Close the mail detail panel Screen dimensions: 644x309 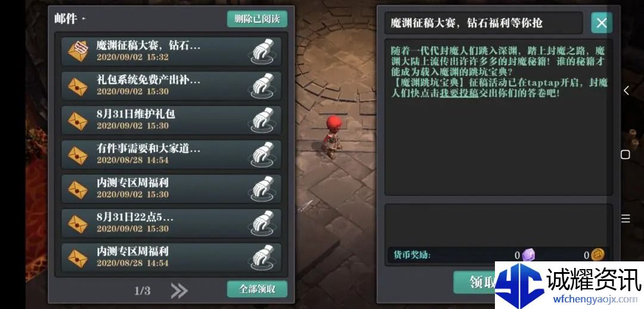pos(601,23)
